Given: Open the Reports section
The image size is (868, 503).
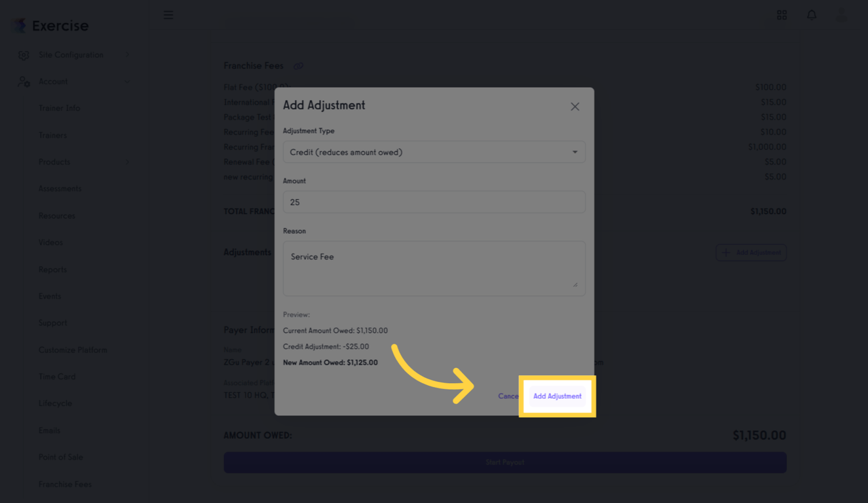Looking at the screenshot, I should click(x=52, y=269).
